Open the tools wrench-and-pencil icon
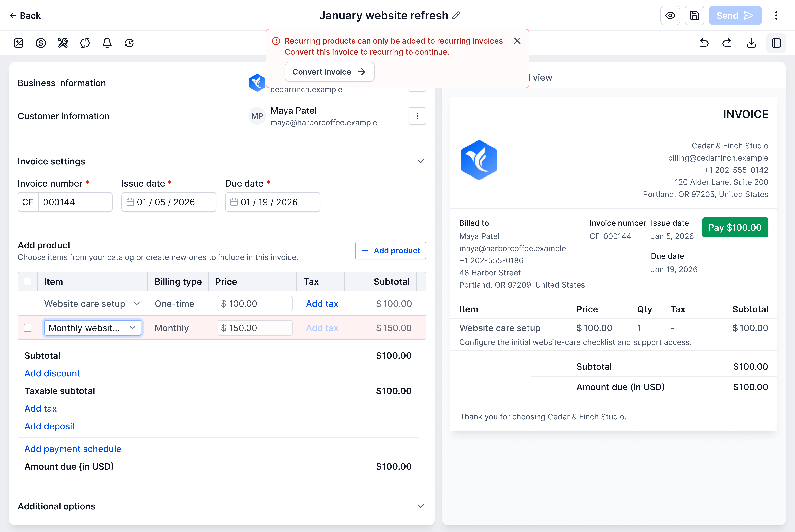Image resolution: width=795 pixels, height=532 pixels. (63, 43)
